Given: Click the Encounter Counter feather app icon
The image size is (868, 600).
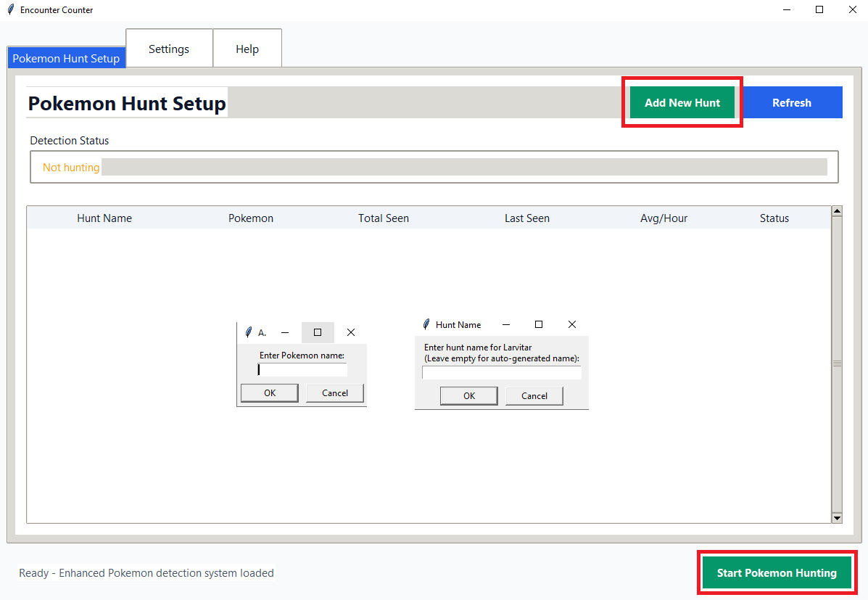Looking at the screenshot, I should 11,9.
